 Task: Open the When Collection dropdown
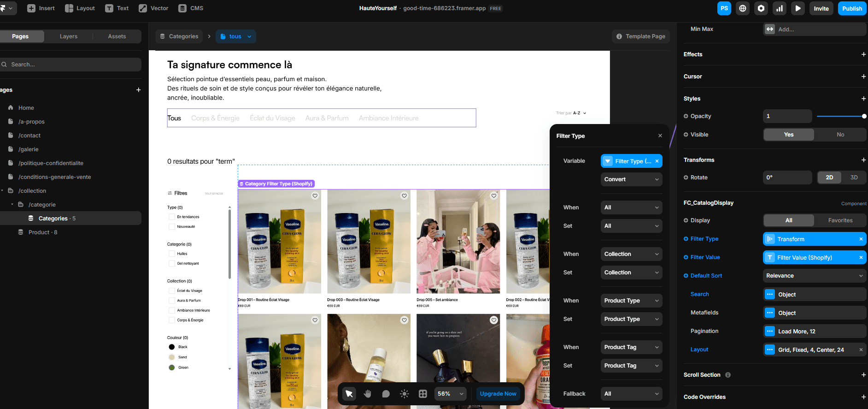pos(631,254)
